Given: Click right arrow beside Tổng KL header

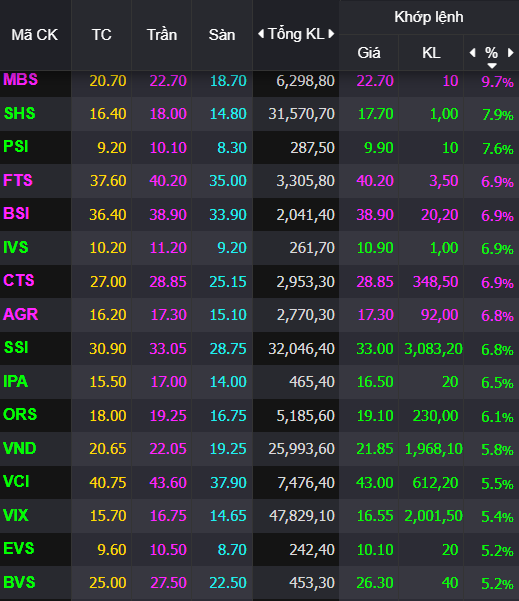Looking at the screenshot, I should [331, 34].
